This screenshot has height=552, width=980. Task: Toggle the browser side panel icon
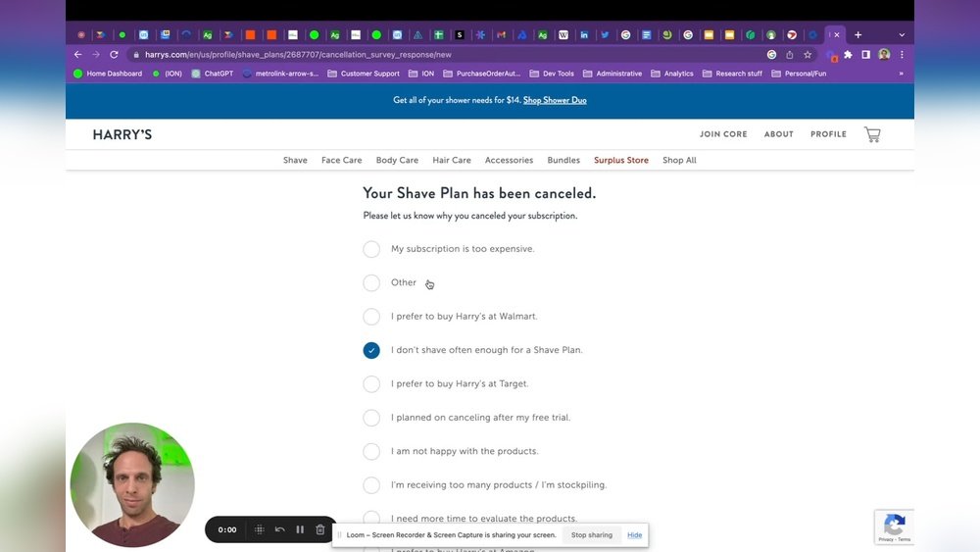(x=865, y=55)
